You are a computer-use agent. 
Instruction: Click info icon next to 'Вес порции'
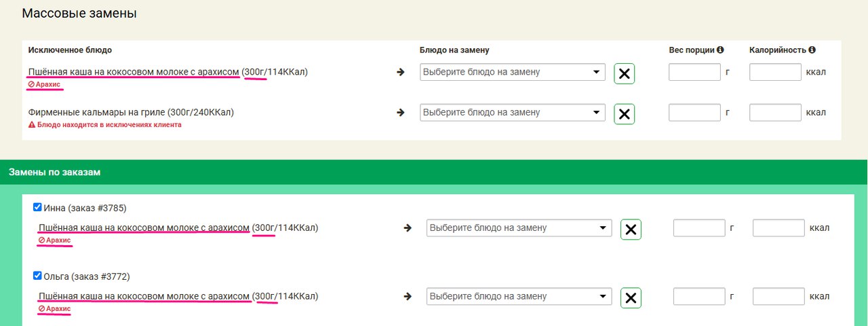720,50
